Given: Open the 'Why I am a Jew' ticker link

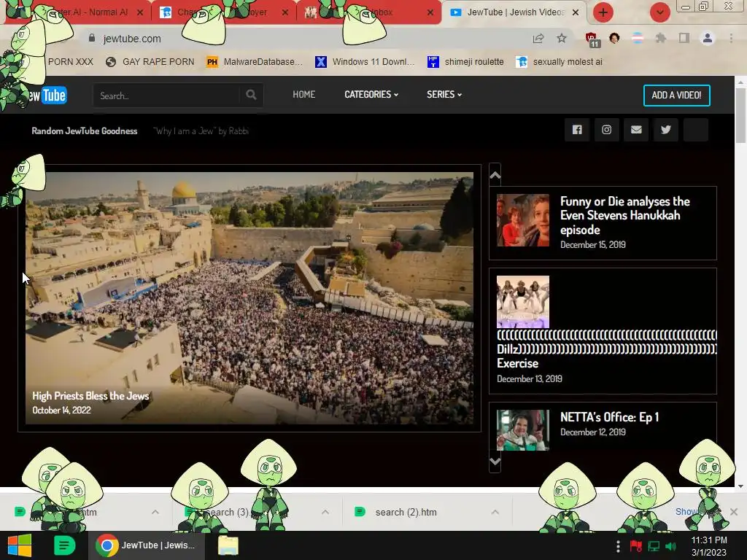Looking at the screenshot, I should [x=201, y=131].
